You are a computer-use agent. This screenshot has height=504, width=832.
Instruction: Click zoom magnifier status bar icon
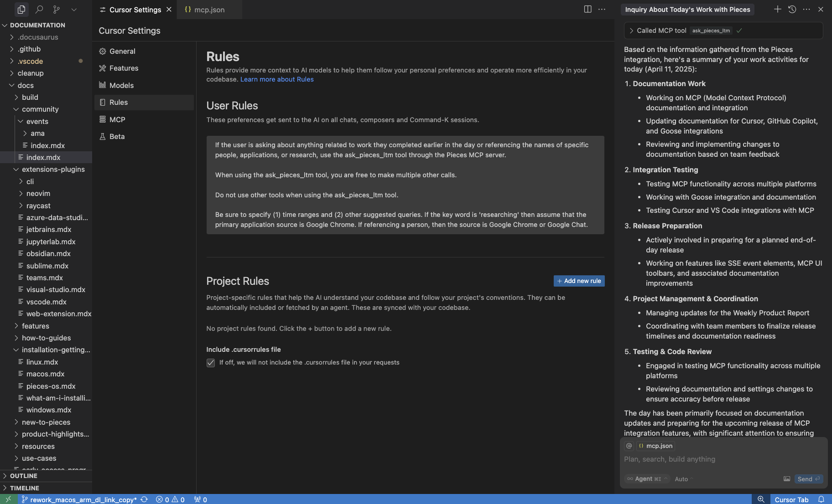[x=761, y=499]
